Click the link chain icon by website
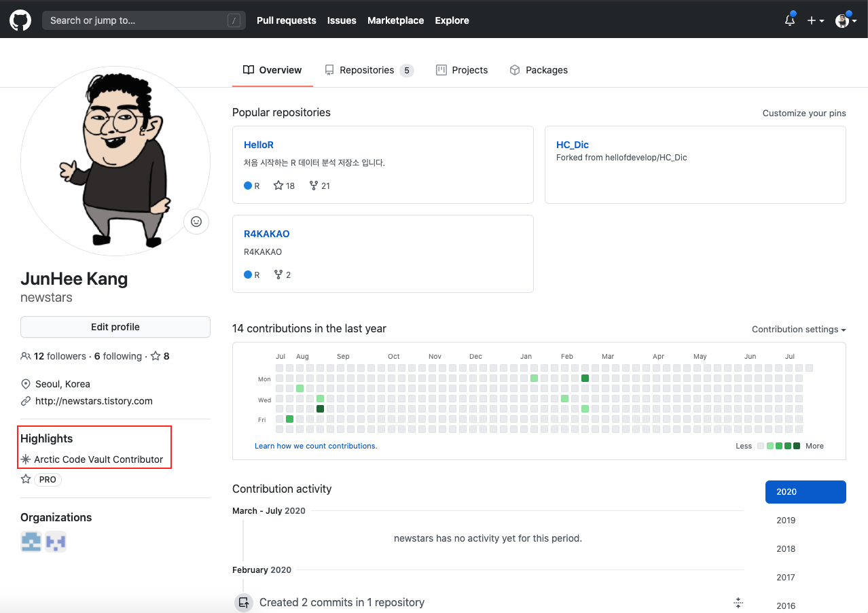Image resolution: width=868 pixels, height=613 pixels. click(26, 401)
